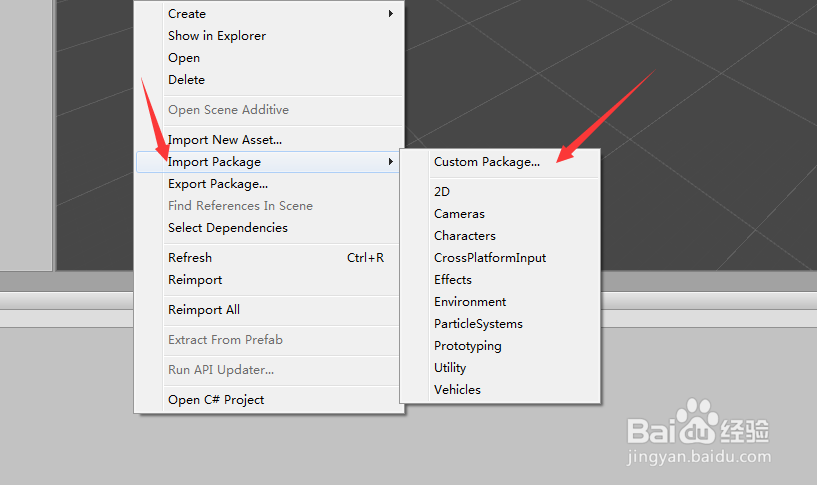Select the Import Package menu item

pyautogui.click(x=269, y=162)
